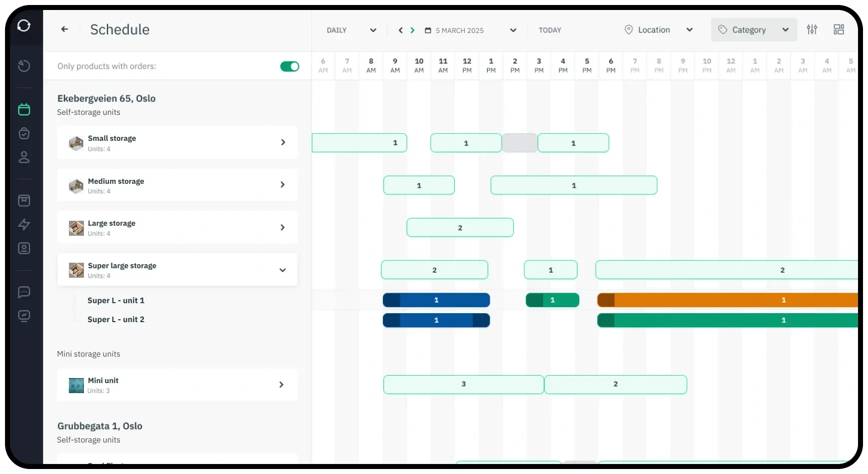Click the location pin icon
Image resolution: width=868 pixels, height=474 pixels.
(629, 30)
